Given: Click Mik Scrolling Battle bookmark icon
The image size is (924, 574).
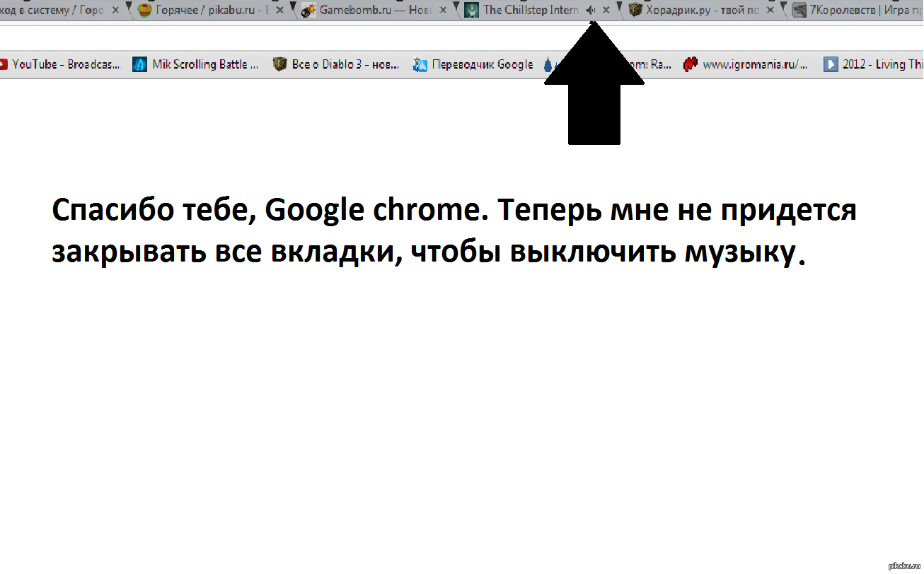Looking at the screenshot, I should tap(139, 64).
